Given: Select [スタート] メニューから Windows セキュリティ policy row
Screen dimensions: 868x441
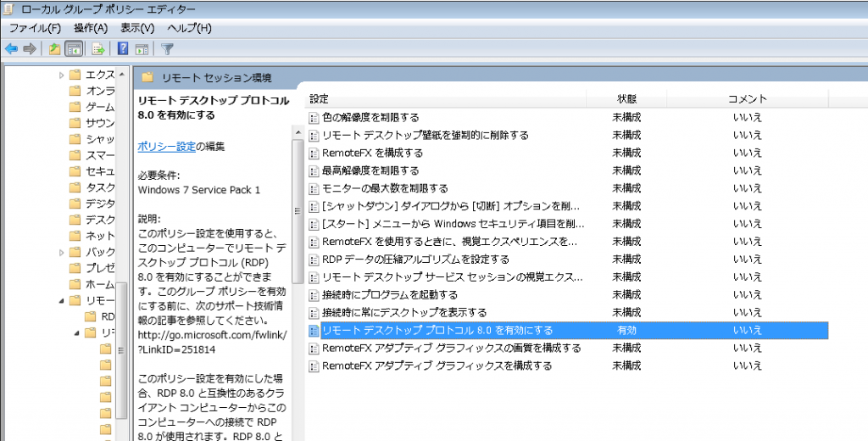Looking at the screenshot, I should (453, 224).
